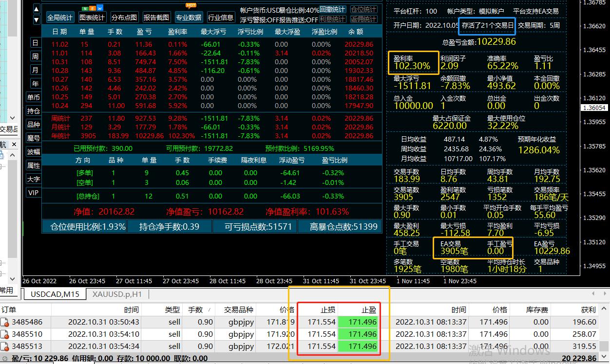Click green take-profit cell of order 3485486
610x364 pixels.
pos(358,322)
